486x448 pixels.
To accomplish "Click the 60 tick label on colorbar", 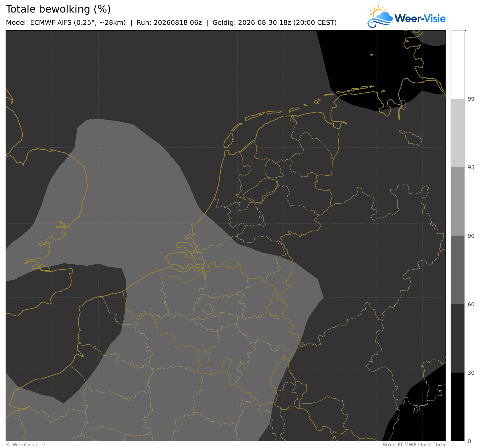I will point(471,304).
